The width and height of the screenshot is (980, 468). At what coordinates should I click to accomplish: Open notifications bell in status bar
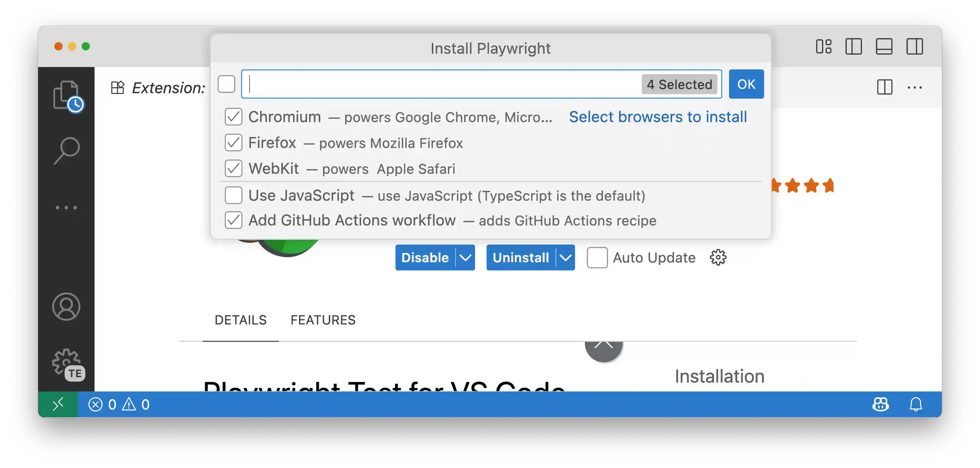[x=915, y=404]
